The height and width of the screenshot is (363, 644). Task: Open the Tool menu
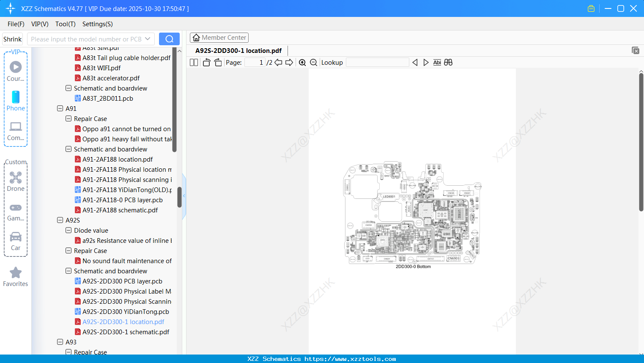(65, 24)
